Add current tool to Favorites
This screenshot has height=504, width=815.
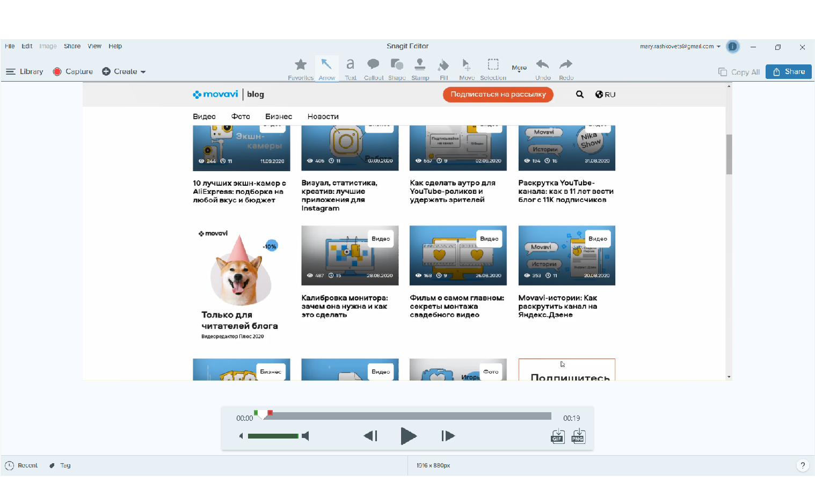(x=301, y=69)
